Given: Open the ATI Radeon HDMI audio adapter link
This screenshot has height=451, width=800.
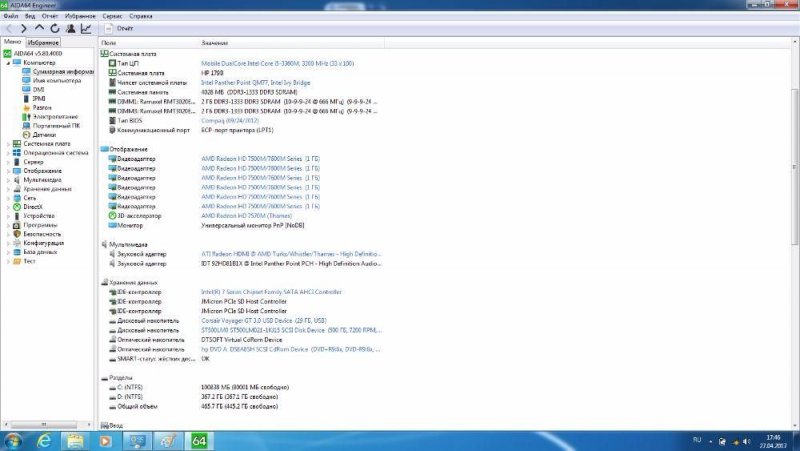Looking at the screenshot, I should 291,254.
